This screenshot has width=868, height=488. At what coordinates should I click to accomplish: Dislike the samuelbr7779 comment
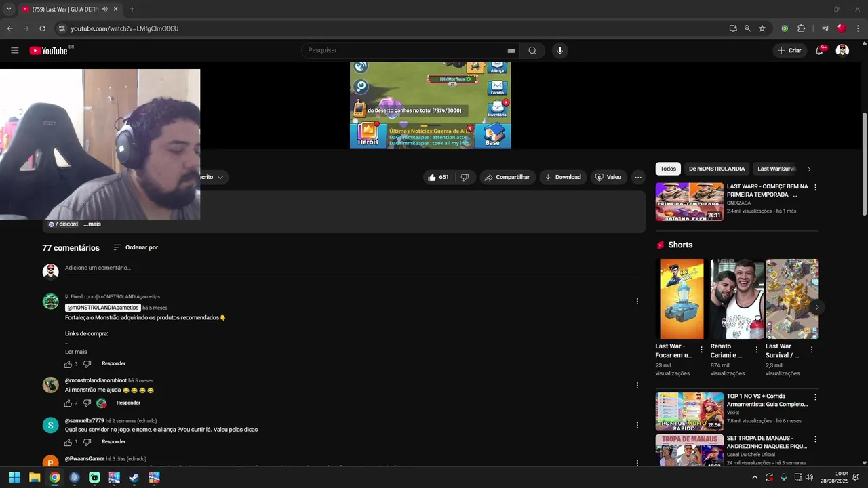(x=87, y=442)
